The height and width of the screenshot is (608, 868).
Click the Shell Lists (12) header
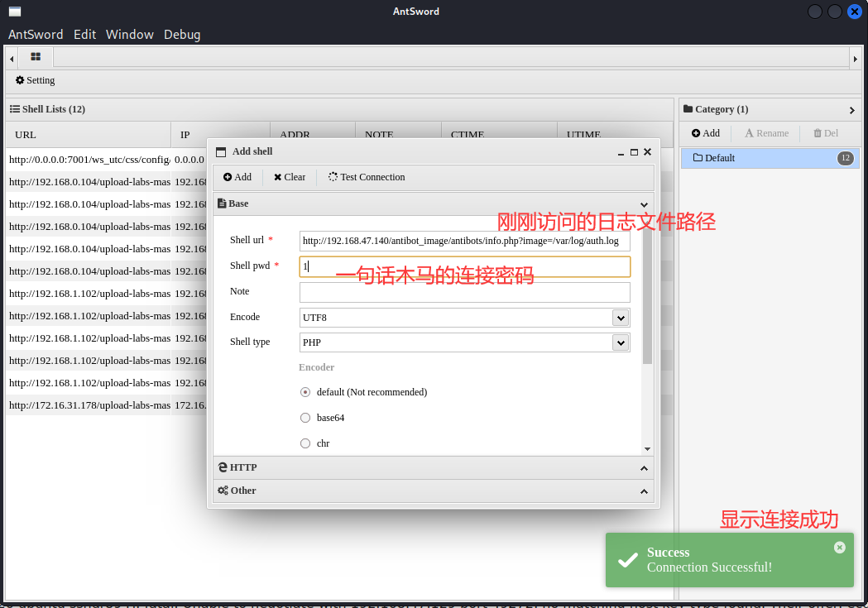click(48, 109)
